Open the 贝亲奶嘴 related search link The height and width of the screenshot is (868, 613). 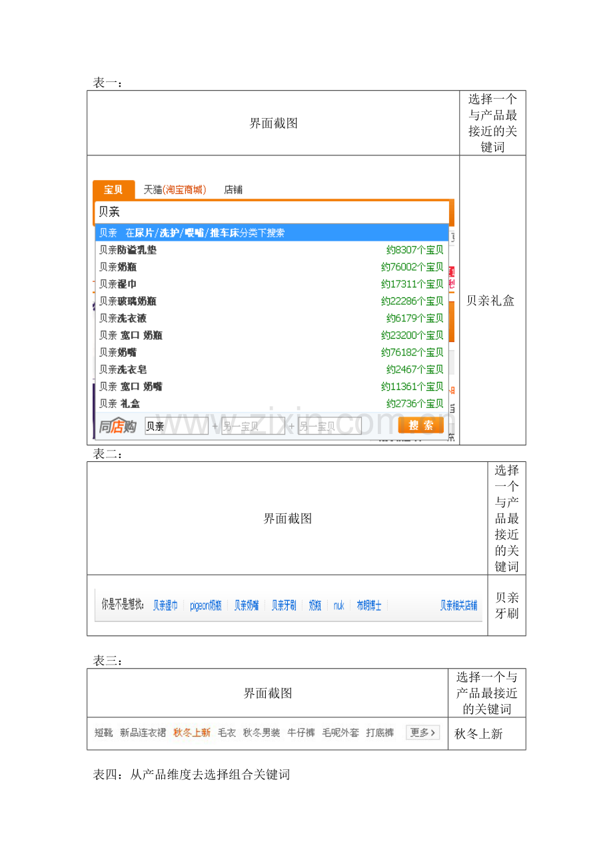click(247, 605)
